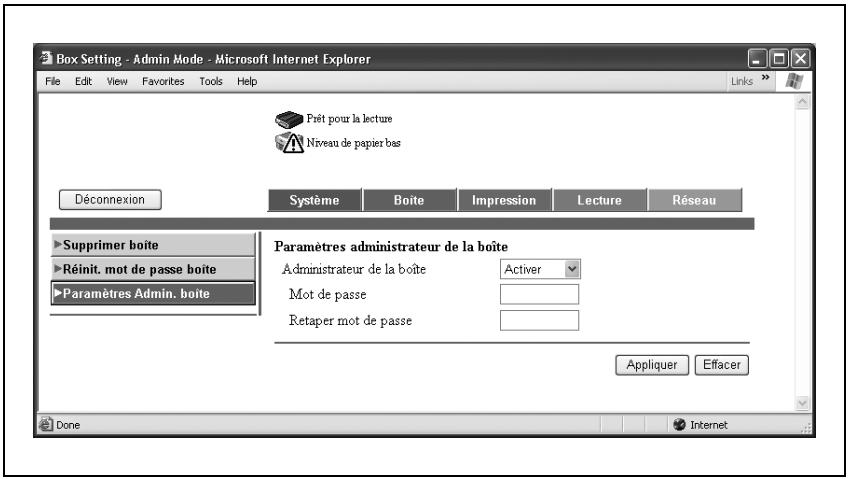The height and width of the screenshot is (479, 848).
Task: Click the scrollbar down arrow
Action: click(802, 403)
